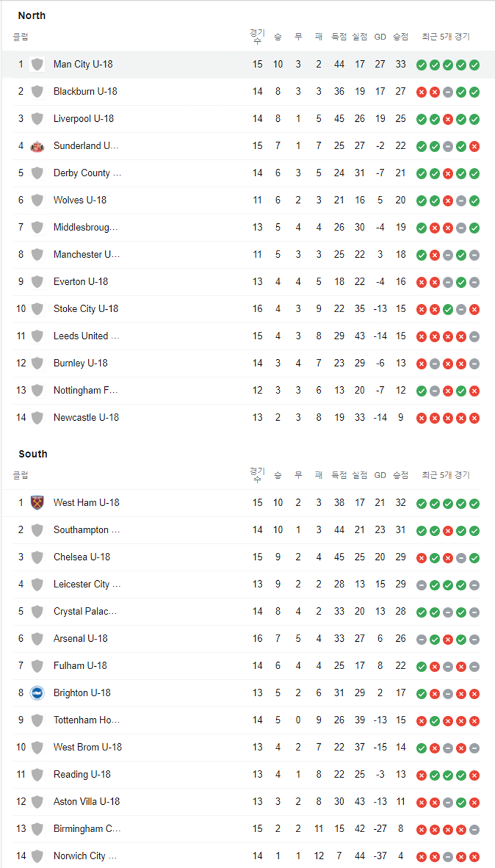Click the Sunderland club crest icon

click(37, 146)
